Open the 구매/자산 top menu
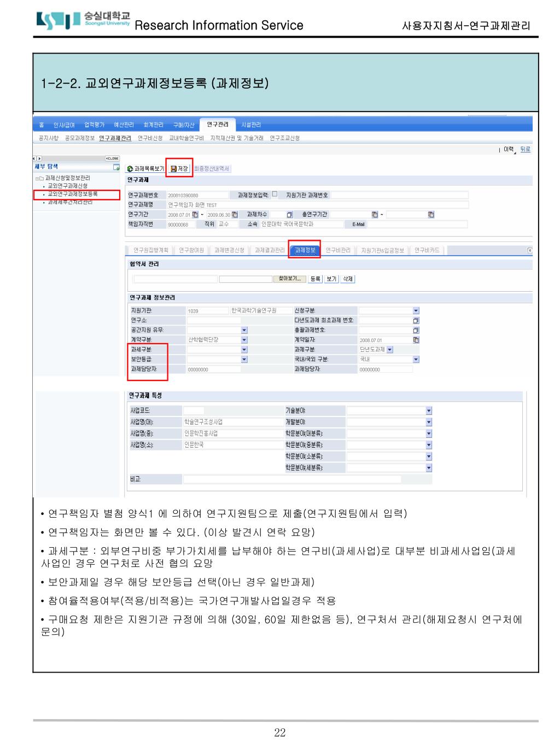The image size is (560, 747). click(184, 125)
